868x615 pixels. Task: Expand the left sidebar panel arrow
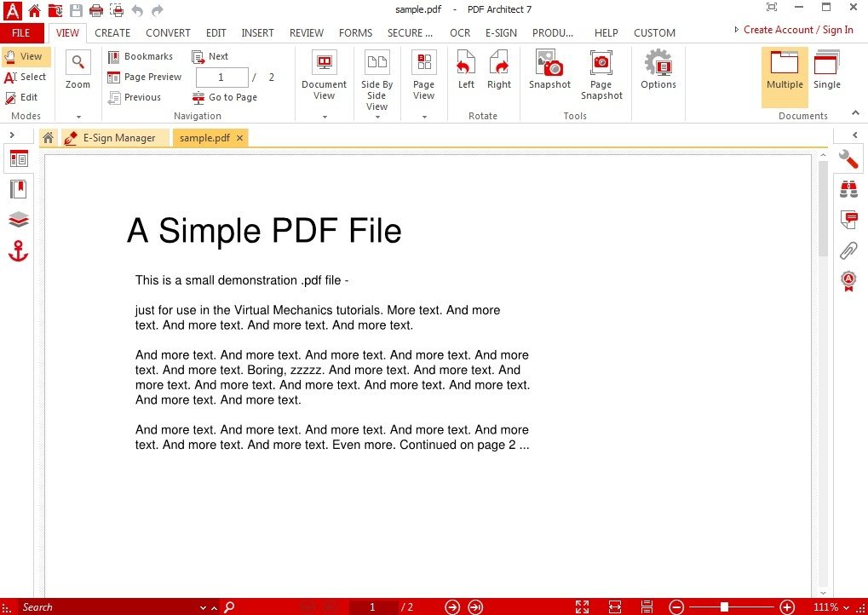click(x=12, y=135)
